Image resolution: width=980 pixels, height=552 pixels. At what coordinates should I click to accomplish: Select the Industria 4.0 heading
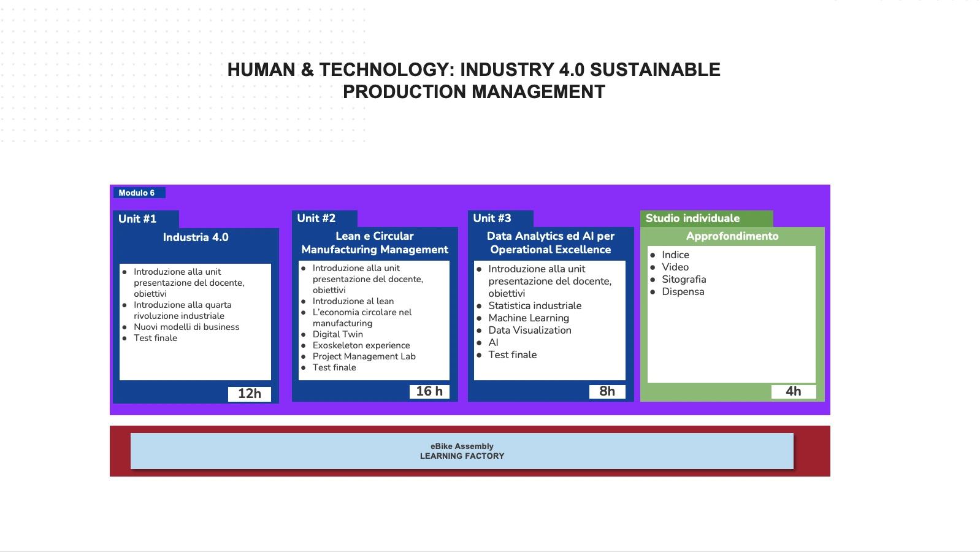click(196, 237)
